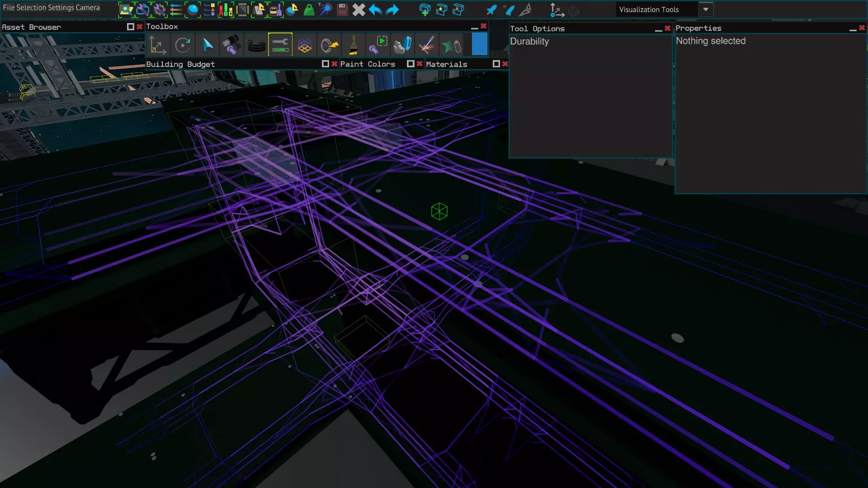Toggle the Building Budget dock square

[x=325, y=64]
